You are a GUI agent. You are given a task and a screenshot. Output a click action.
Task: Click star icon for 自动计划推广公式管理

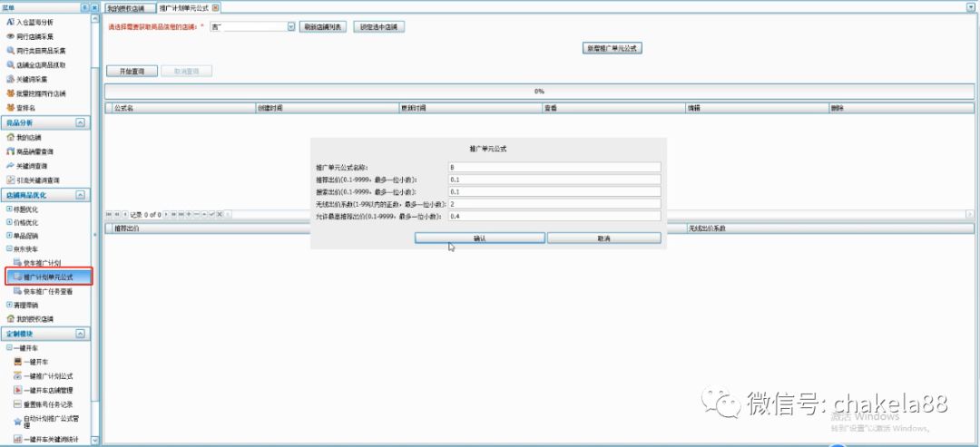pyautogui.click(x=17, y=422)
